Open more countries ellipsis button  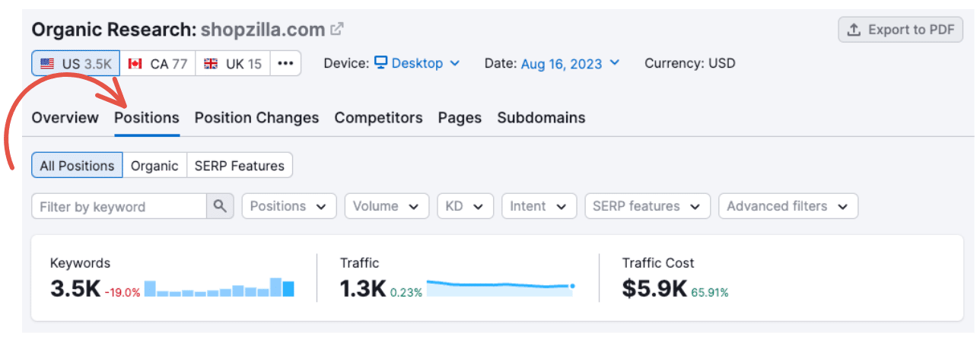point(285,63)
